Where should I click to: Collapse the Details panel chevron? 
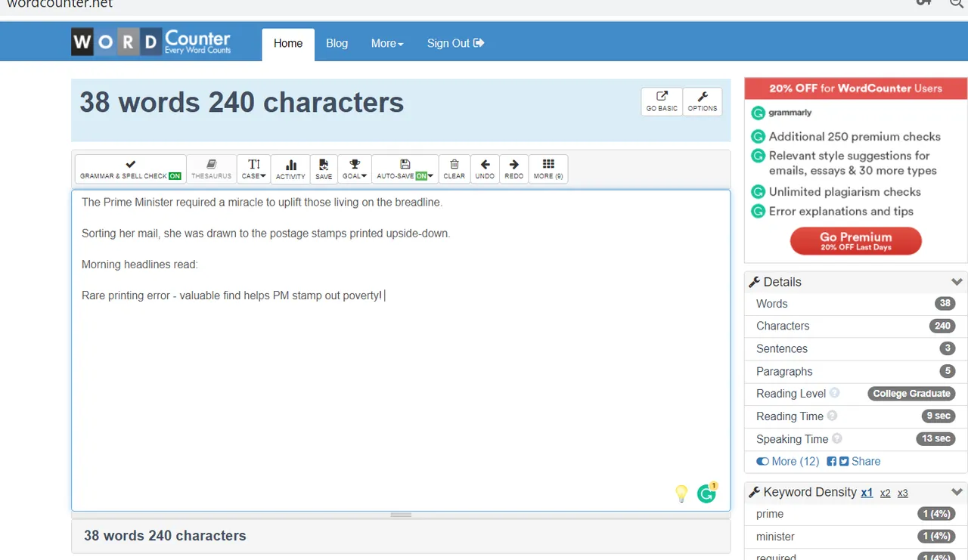957,282
